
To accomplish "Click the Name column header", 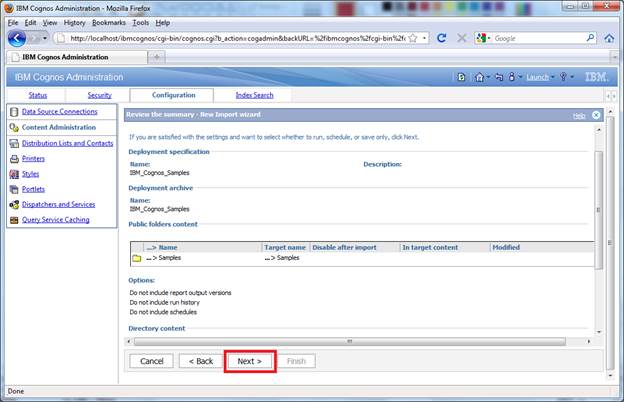I will pos(168,247).
